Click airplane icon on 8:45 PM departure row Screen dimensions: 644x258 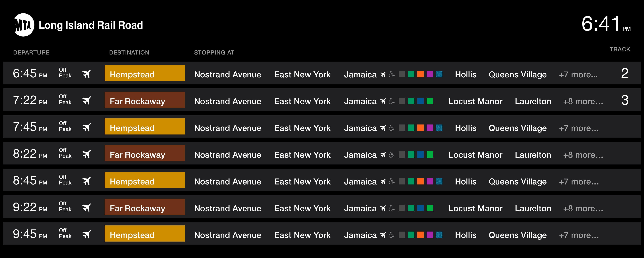86,181
